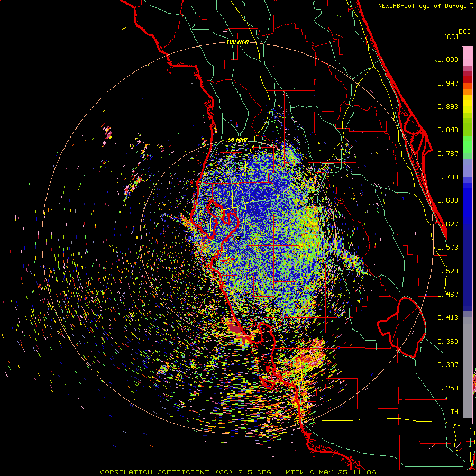Click the 0.947 scale value
Image resolution: width=476 pixels, height=476 pixels.
(x=448, y=83)
